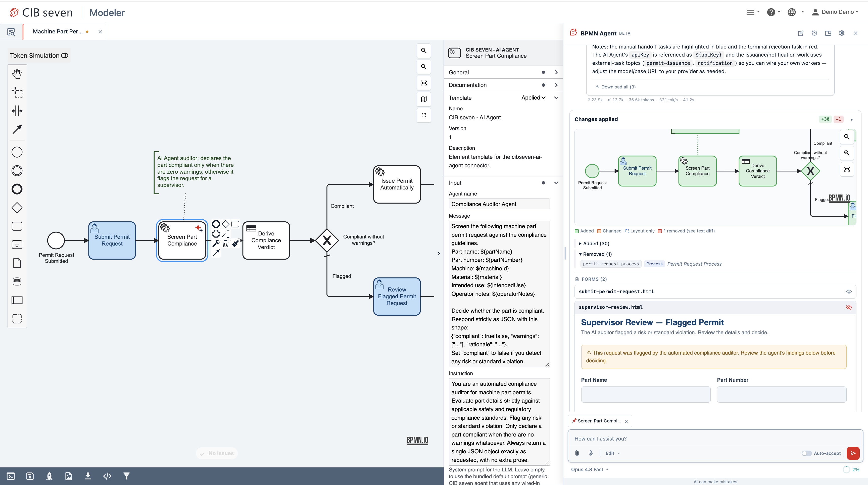Image resolution: width=868 pixels, height=485 pixels.
Task: Switch to Machine Part Per... tab
Action: tap(58, 31)
